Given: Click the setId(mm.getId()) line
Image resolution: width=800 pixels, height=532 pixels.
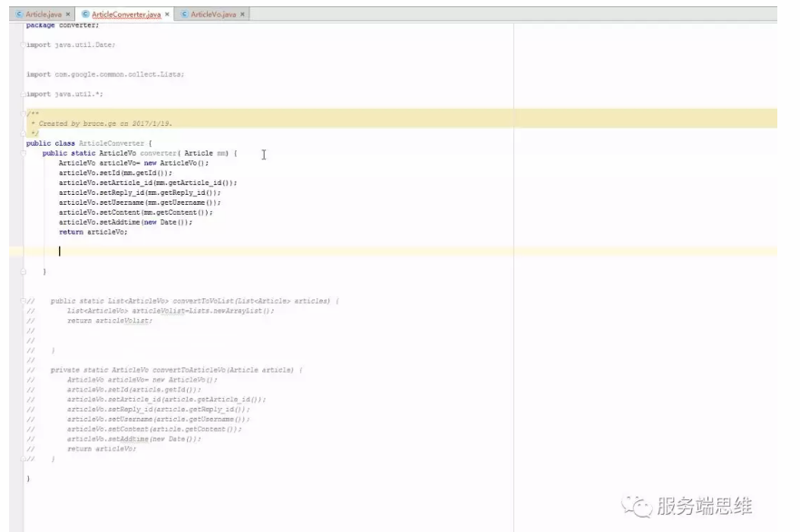Looking at the screenshot, I should click(115, 173).
